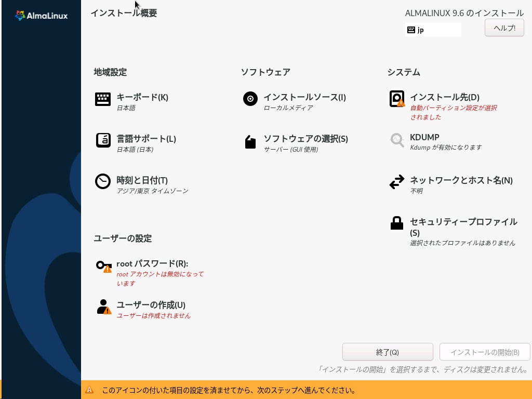Select the arrows icon for ネットワークとホスト名
The image size is (532, 399).
coord(397,182)
